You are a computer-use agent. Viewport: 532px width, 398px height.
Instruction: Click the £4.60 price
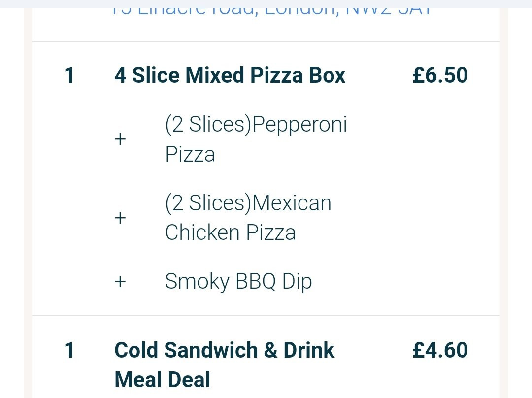[x=440, y=350]
